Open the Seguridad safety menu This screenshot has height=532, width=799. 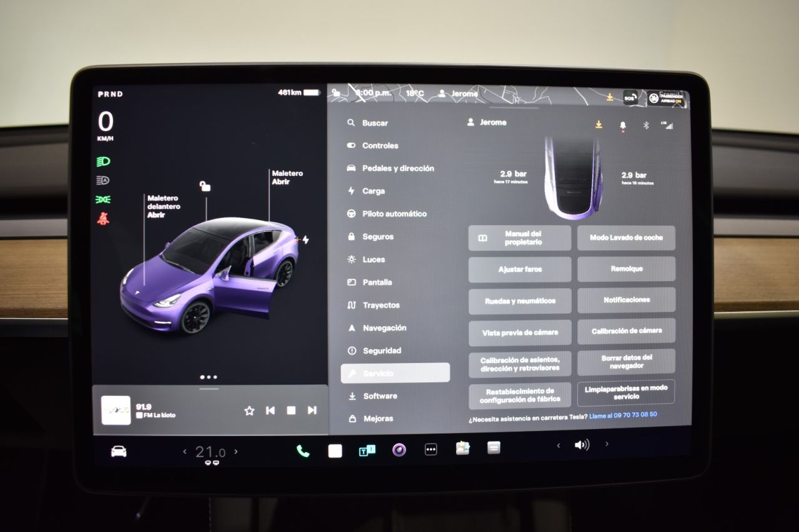click(x=374, y=351)
